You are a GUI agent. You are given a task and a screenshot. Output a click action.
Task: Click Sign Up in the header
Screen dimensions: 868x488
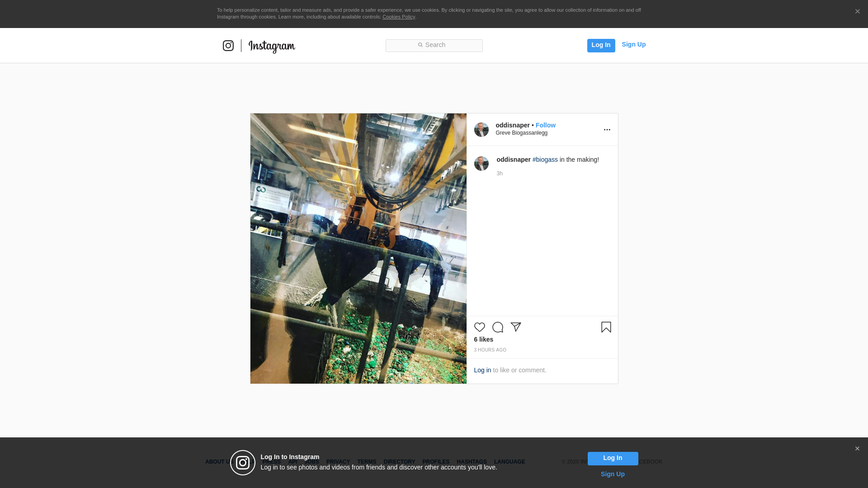tap(633, 44)
